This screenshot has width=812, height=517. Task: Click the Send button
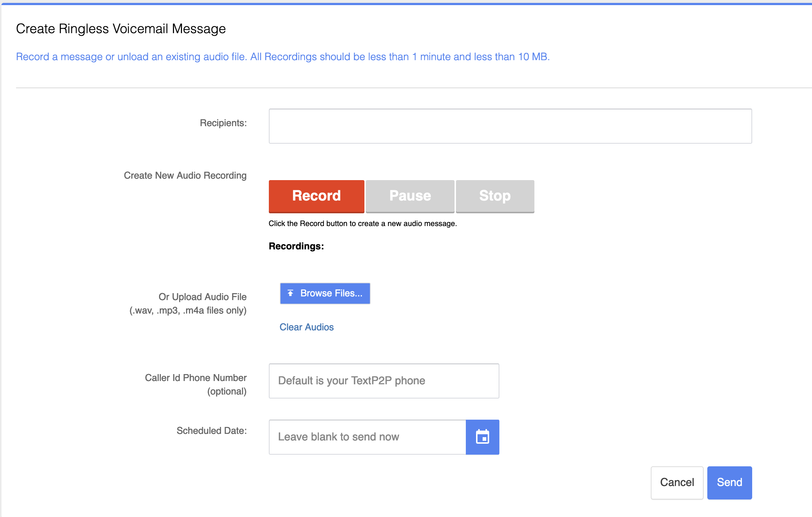pos(730,482)
